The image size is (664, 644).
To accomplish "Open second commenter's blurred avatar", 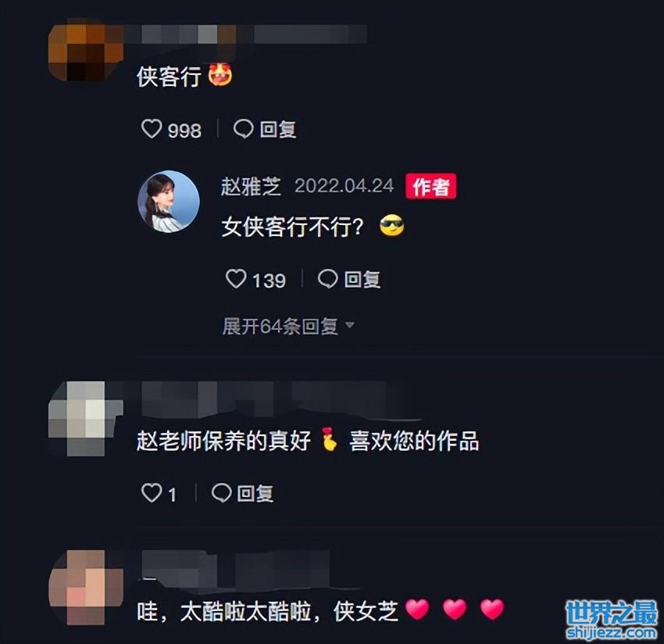I will (86, 419).
